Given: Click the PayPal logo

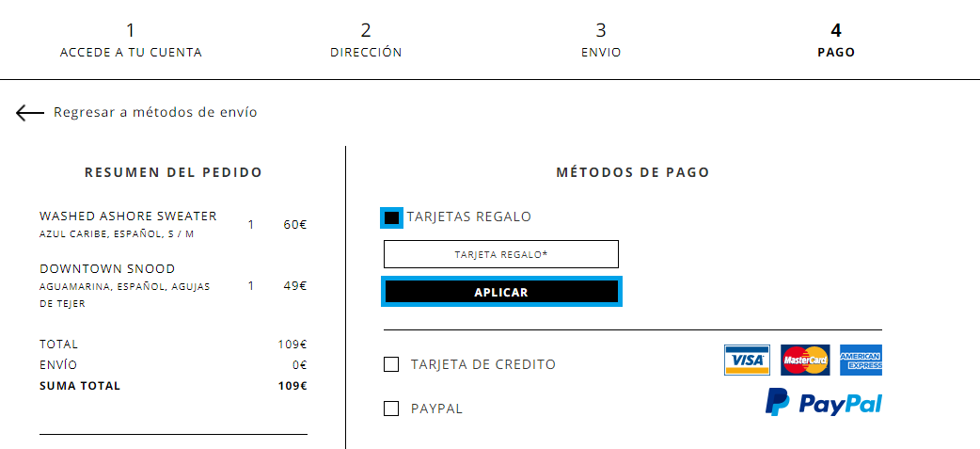Looking at the screenshot, I should (824, 402).
